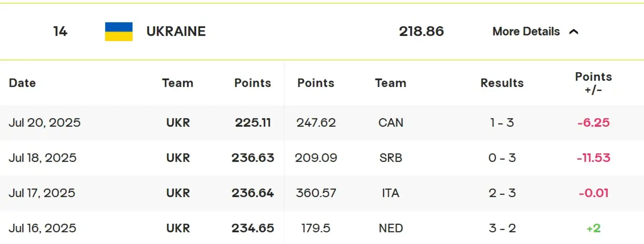Image resolution: width=644 pixels, height=244 pixels.
Task: Select the UKRAINE team name
Action: (176, 32)
